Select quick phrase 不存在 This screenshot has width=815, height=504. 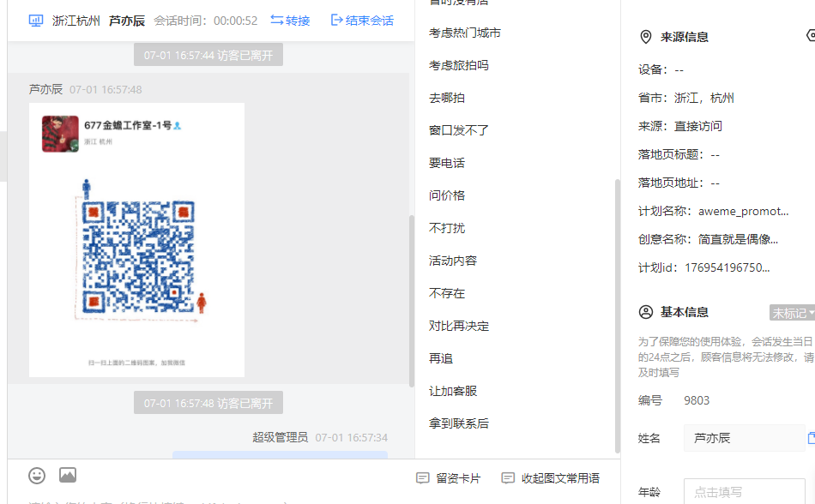[446, 293]
